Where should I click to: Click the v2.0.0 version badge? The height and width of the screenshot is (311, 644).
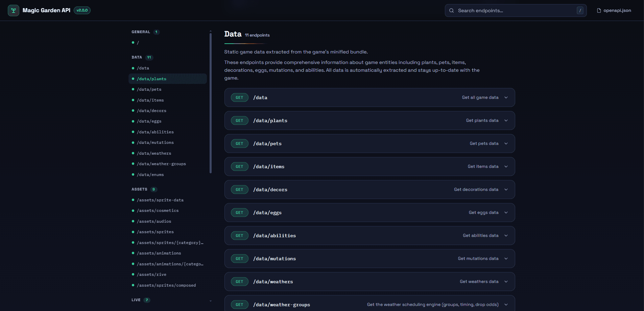pyautogui.click(x=82, y=10)
